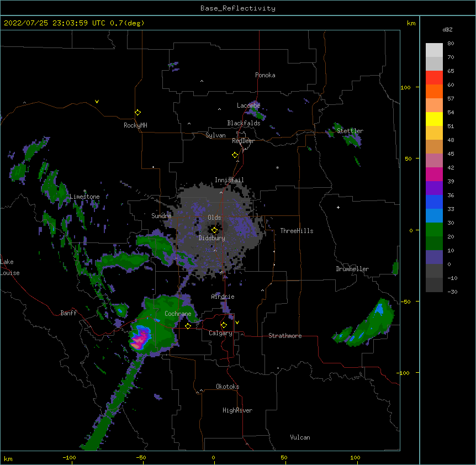Click the dBZ legend heading
The width and height of the screenshot is (476, 465).
[x=447, y=29]
